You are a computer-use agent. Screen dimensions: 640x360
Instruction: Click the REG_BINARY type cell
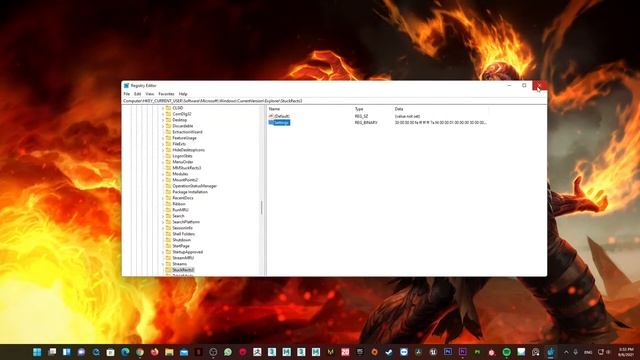click(x=366, y=122)
